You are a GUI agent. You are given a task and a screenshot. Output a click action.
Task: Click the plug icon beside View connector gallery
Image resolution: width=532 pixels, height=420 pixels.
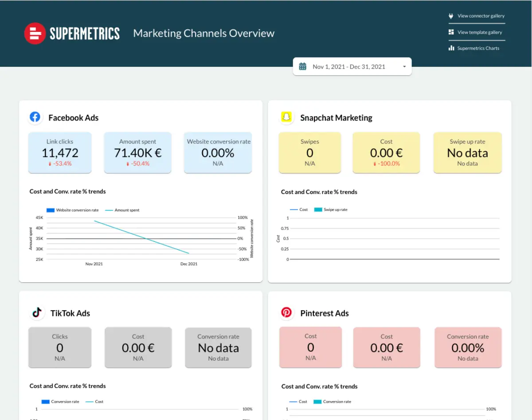pyautogui.click(x=451, y=16)
